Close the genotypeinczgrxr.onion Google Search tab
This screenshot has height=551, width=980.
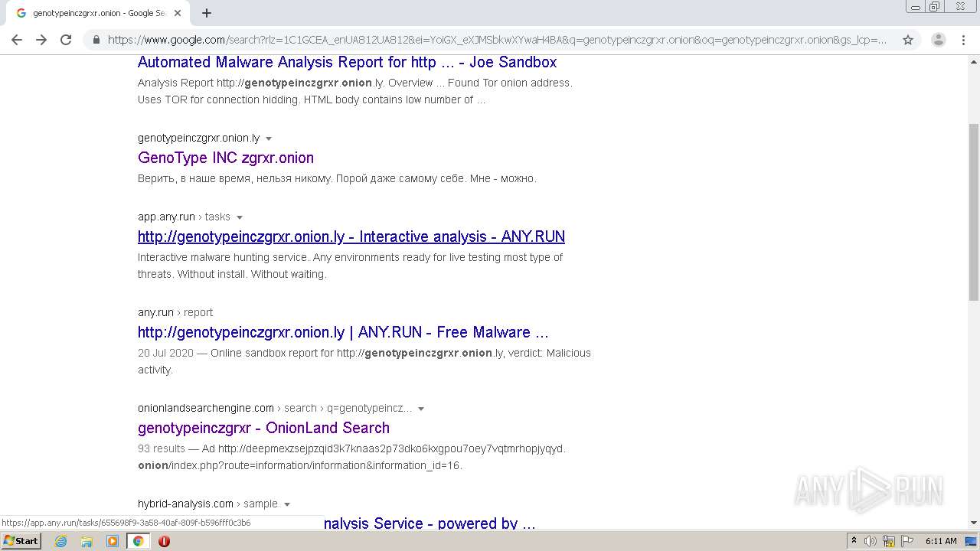(177, 13)
